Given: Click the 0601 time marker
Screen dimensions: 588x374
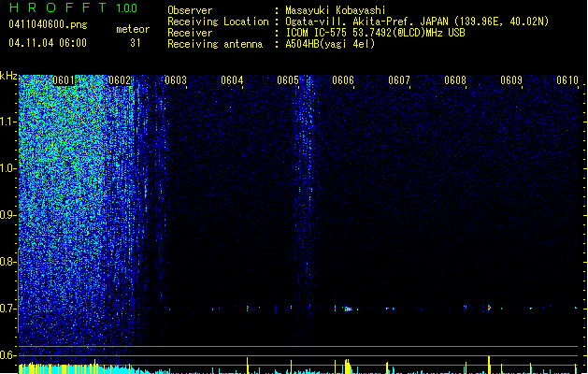Looking at the screenshot, I should pyautogui.click(x=64, y=80).
